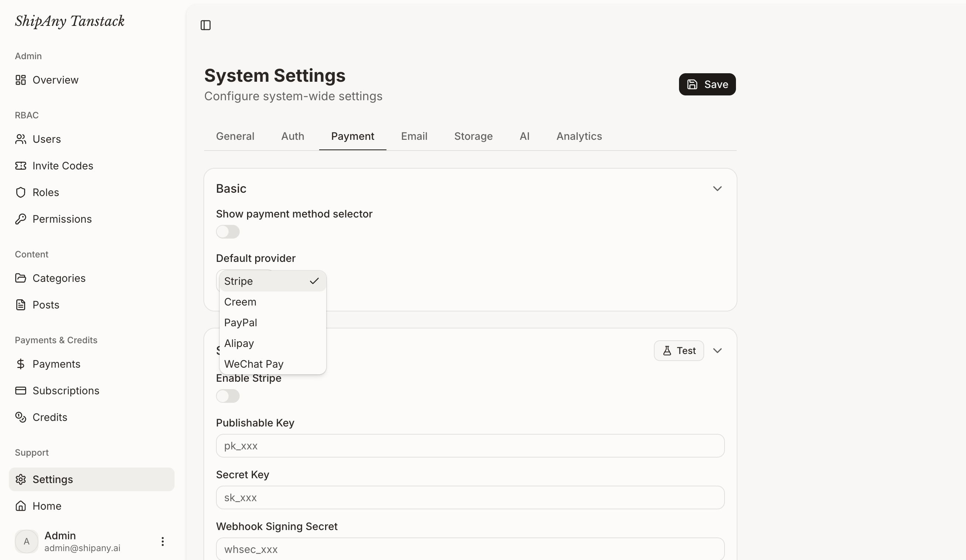
Task: Switch to the General tab
Action: coord(235,136)
